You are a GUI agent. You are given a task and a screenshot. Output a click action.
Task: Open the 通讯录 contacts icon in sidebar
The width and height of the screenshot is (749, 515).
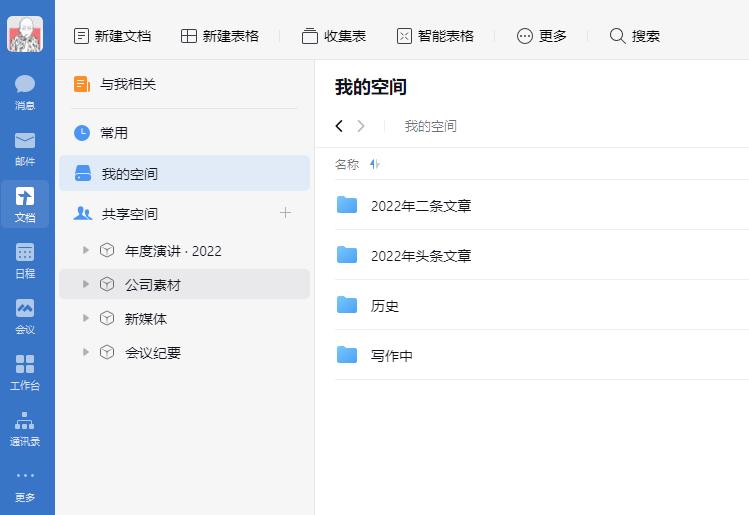(25, 429)
